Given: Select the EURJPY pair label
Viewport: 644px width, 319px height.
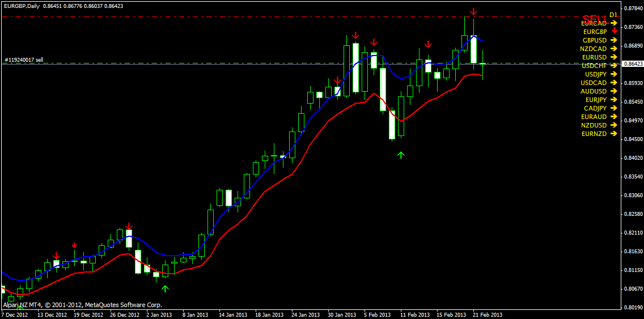Looking at the screenshot, I should pos(596,100).
